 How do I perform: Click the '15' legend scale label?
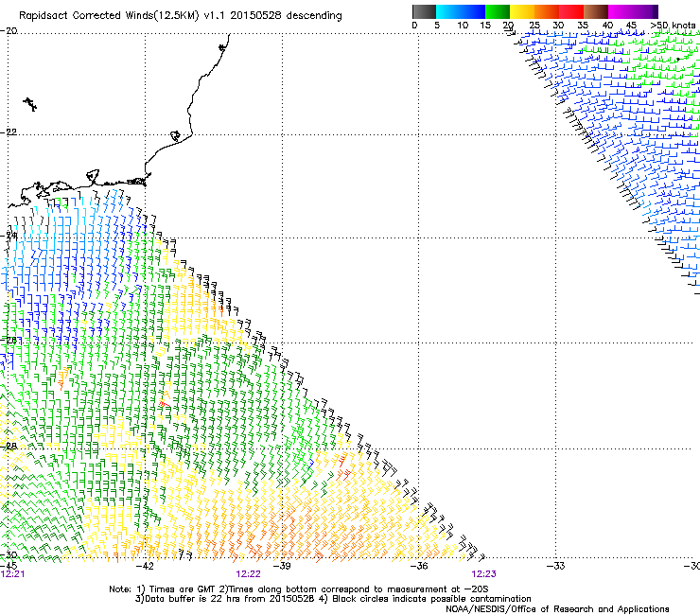point(485,25)
